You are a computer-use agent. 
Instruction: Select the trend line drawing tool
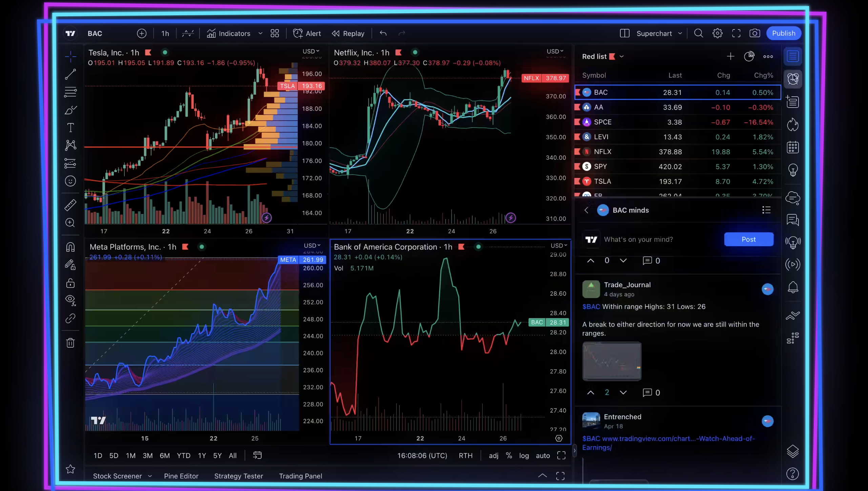pos(70,74)
